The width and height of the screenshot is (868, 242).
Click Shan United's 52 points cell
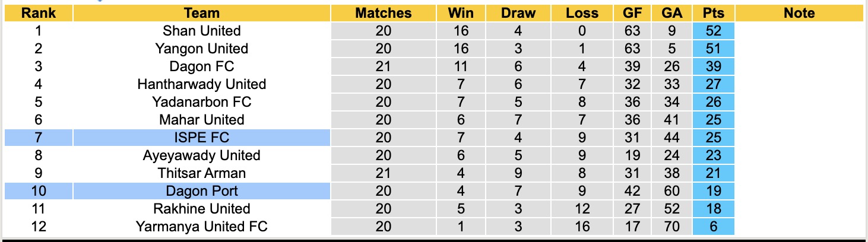click(713, 31)
